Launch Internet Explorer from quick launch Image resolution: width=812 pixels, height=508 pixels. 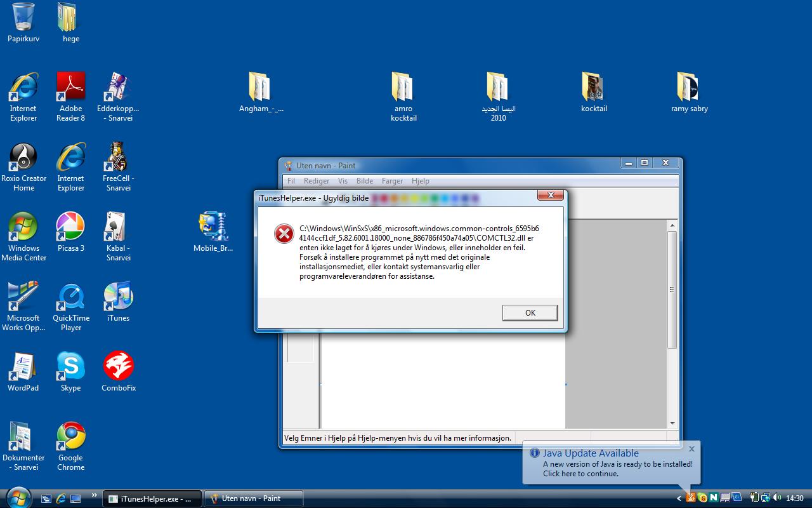point(61,498)
